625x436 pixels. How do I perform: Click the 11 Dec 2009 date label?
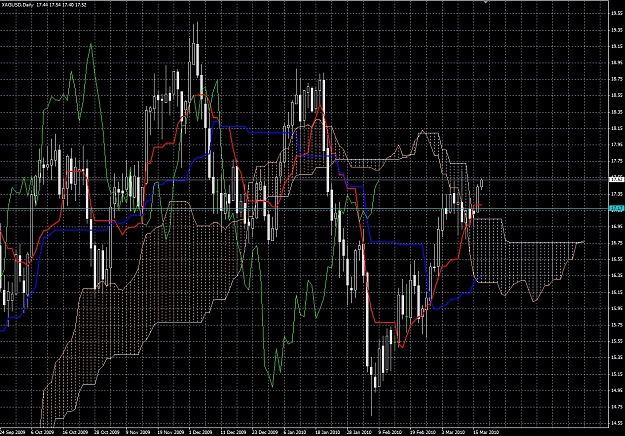(x=234, y=432)
